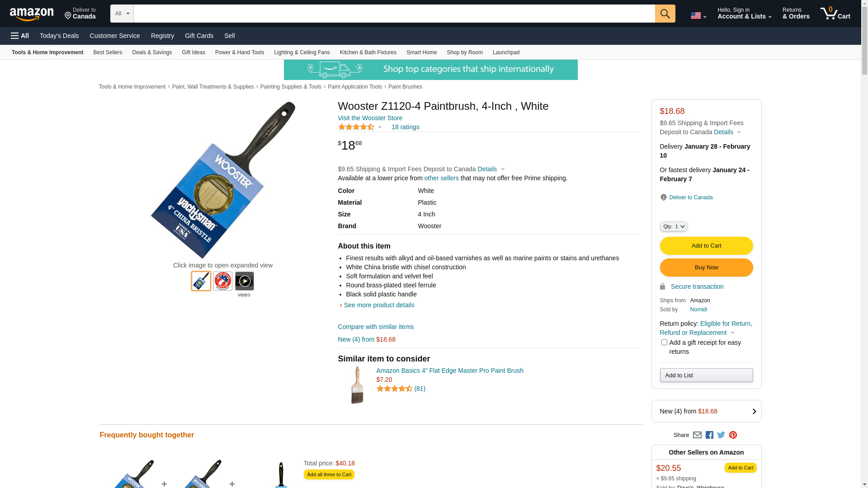The height and width of the screenshot is (488, 868).
Task: Play the product video thumbnail
Action: tap(244, 281)
